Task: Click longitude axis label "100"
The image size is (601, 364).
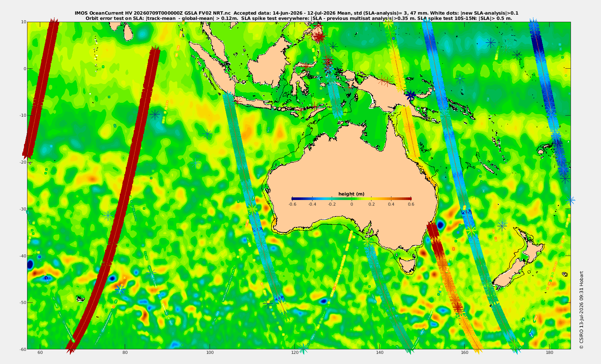Action: pyautogui.click(x=210, y=353)
